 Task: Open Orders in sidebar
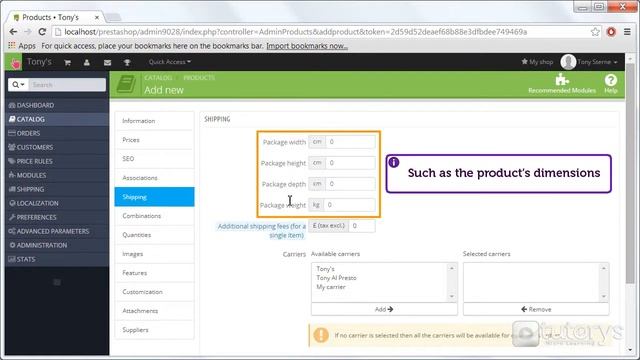pyautogui.click(x=57, y=133)
